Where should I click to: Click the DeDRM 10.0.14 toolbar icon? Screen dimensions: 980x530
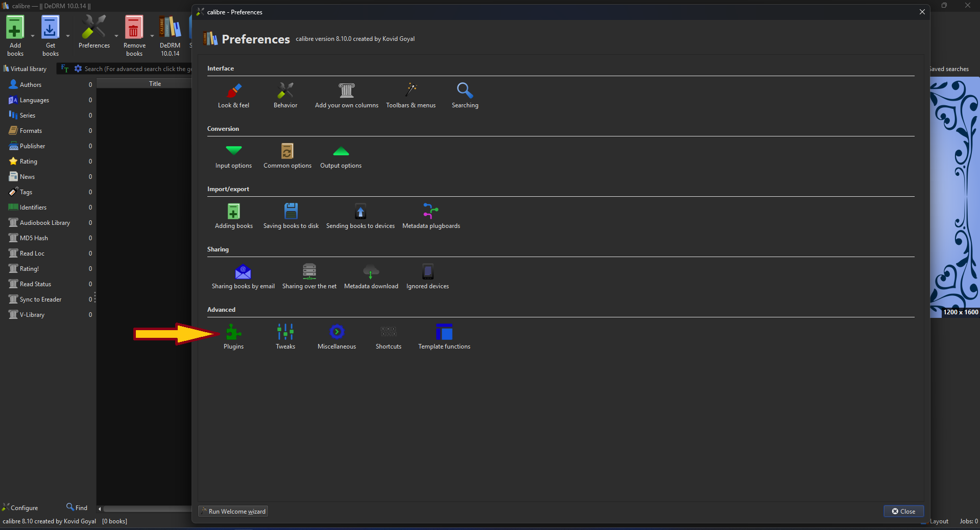(x=170, y=36)
